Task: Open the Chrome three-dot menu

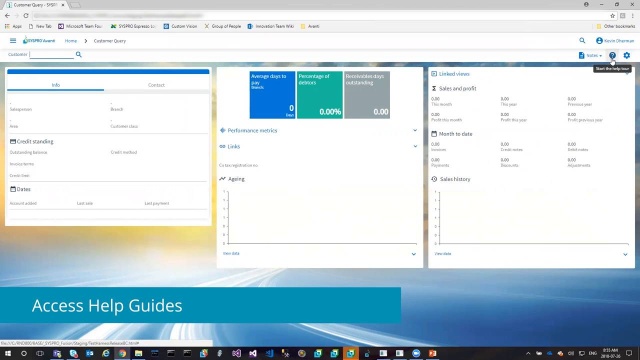Action: [x=633, y=16]
